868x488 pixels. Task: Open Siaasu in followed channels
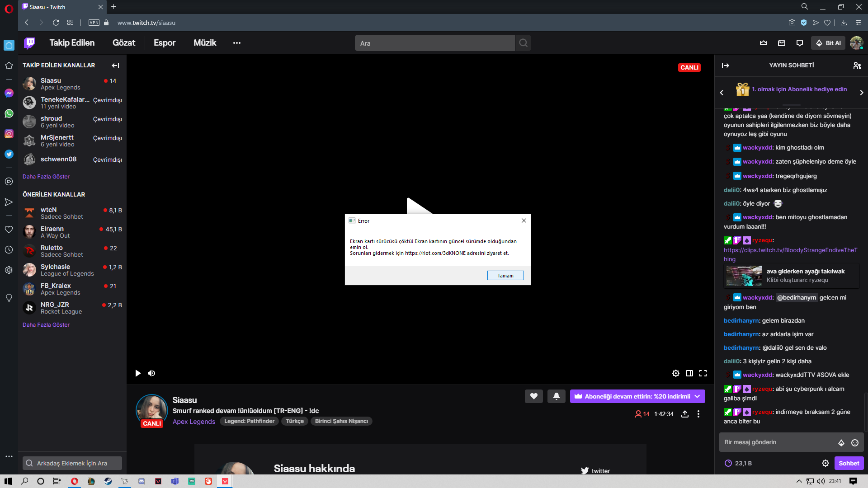point(72,84)
